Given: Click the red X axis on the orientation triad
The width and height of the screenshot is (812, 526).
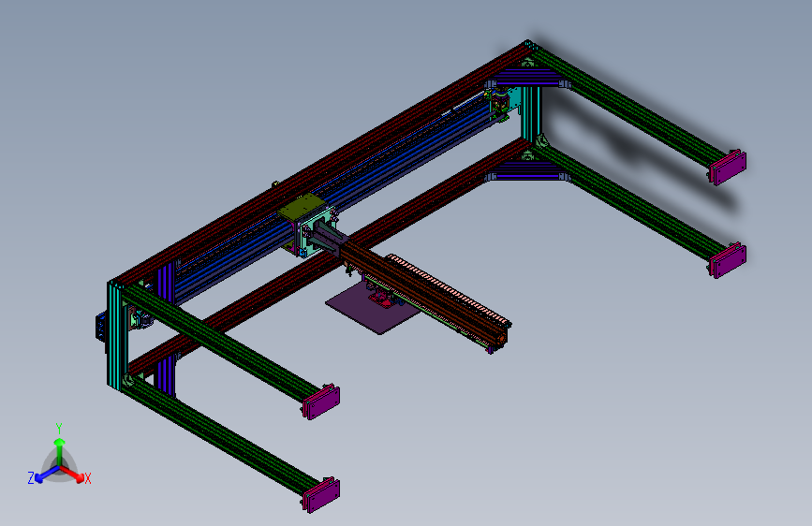Looking at the screenshot, I should pyautogui.click(x=74, y=475).
